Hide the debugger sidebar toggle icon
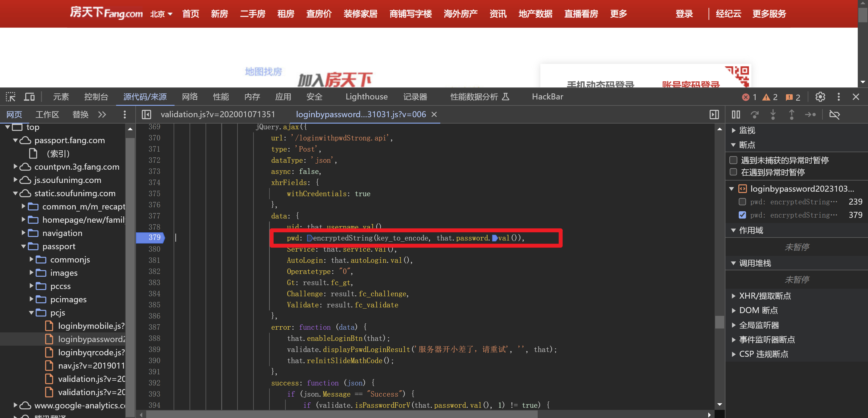 (714, 115)
